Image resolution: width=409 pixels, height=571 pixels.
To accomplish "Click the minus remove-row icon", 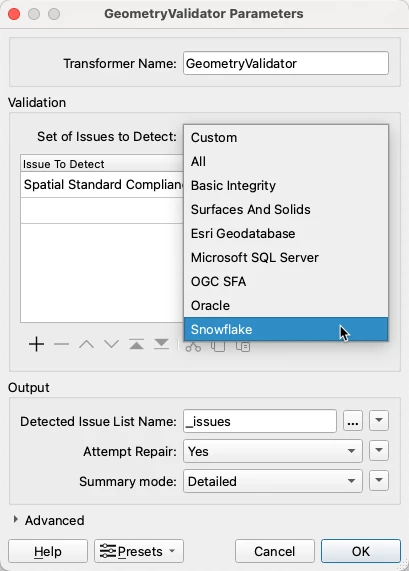I will pyautogui.click(x=61, y=344).
